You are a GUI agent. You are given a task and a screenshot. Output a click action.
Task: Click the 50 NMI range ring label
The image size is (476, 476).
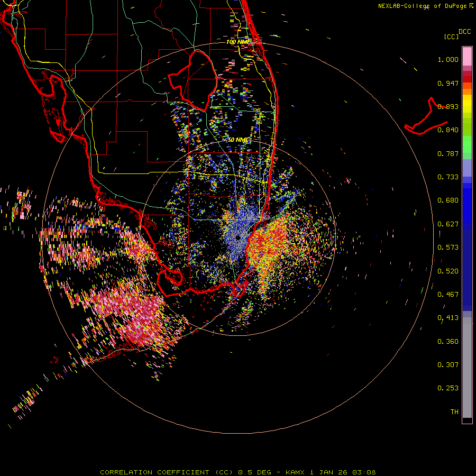point(238,140)
